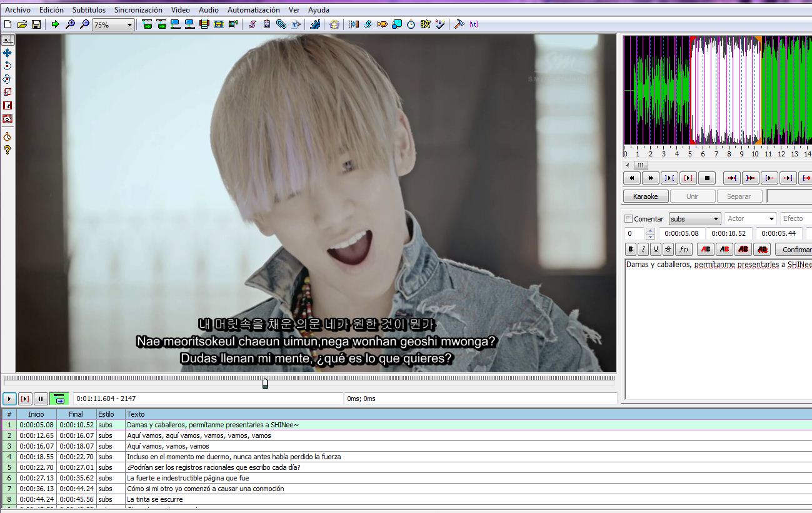Viewport: 812px width, 513px height.
Task: Select the rectangular Clip tool
Action: tap(8, 106)
